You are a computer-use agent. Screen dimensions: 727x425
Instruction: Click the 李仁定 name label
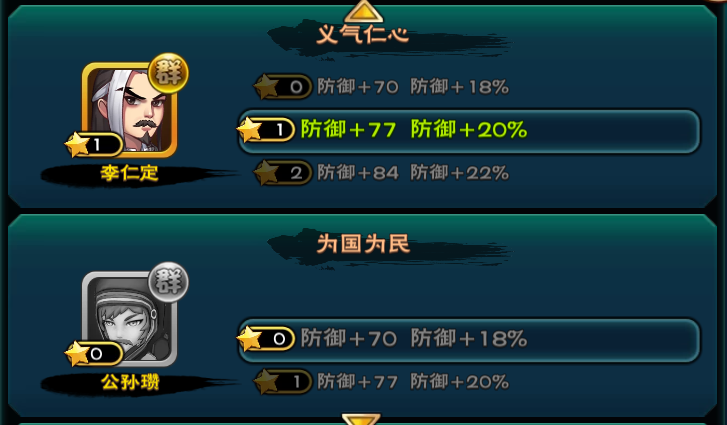coord(129,173)
